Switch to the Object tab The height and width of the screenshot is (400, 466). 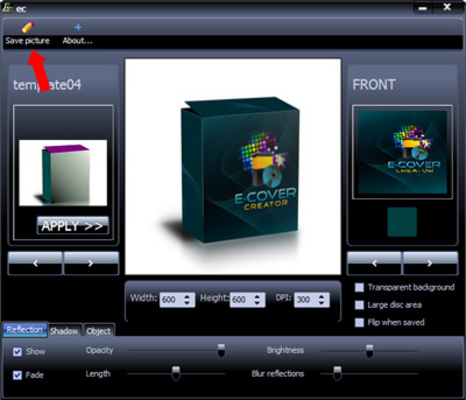[x=99, y=331]
